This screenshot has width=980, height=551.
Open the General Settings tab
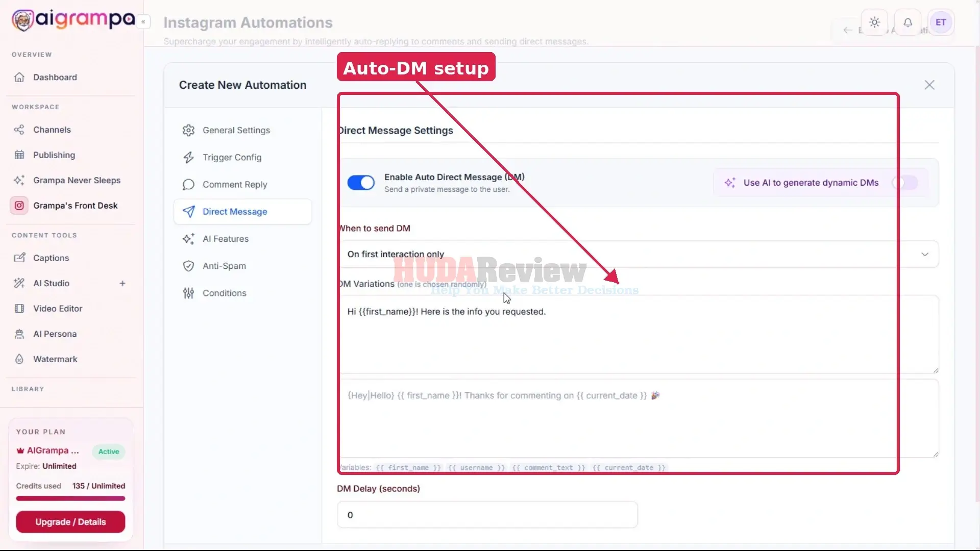pos(242,131)
